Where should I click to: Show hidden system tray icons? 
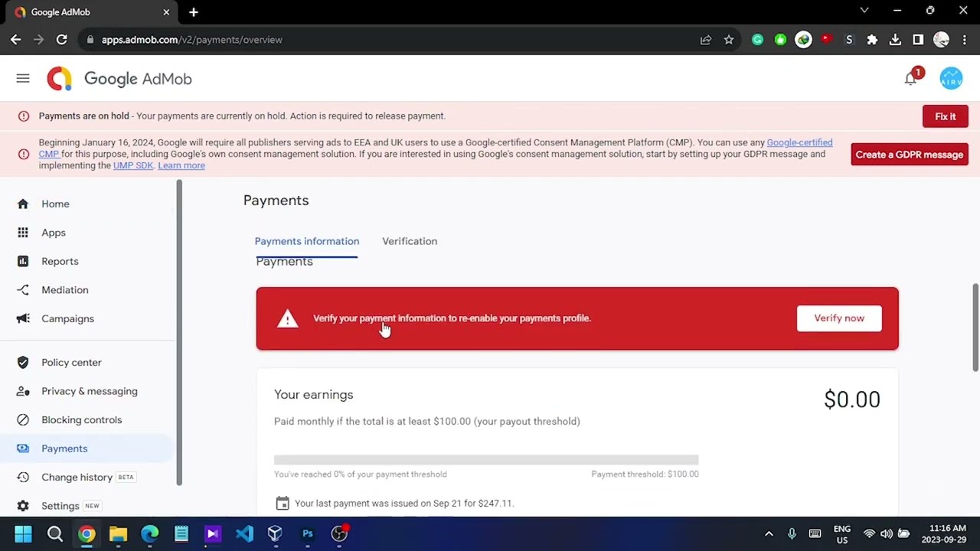[769, 534]
